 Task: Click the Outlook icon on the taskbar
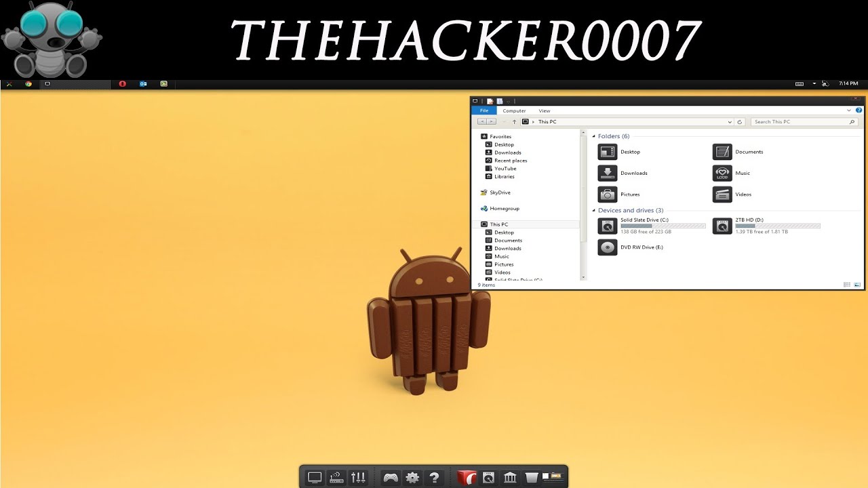(143, 84)
